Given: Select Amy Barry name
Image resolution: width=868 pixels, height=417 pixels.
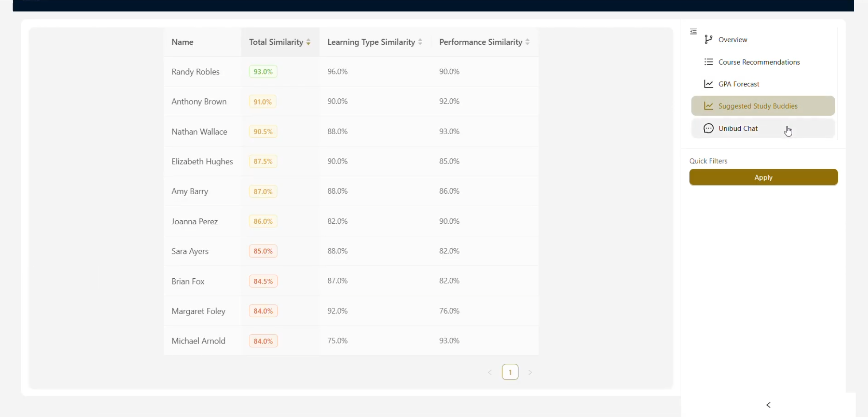Looking at the screenshot, I should 190,191.
